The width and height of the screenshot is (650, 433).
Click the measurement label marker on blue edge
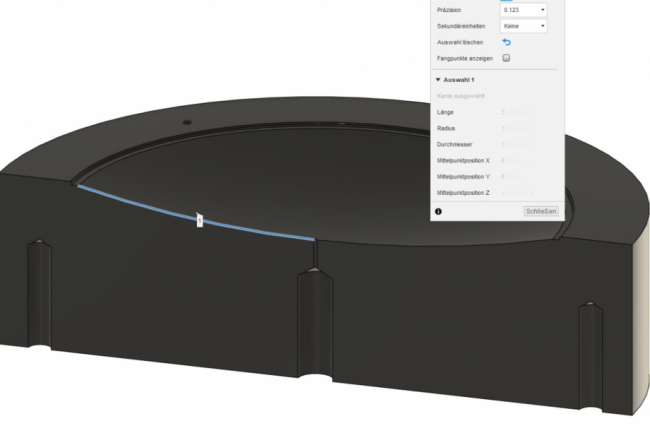click(x=200, y=219)
